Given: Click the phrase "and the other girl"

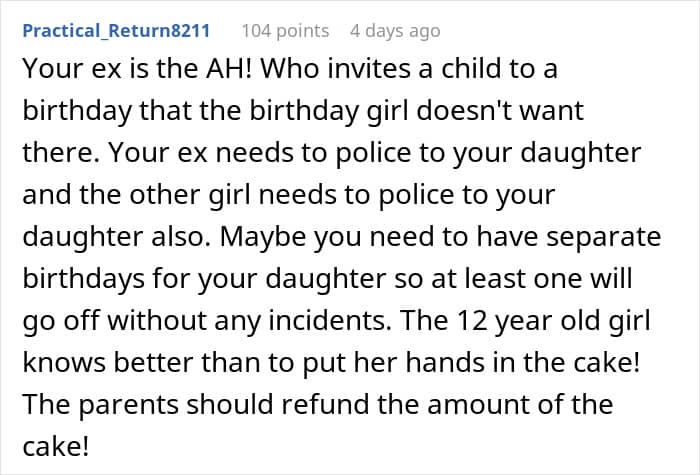Looking at the screenshot, I should coord(136,194).
